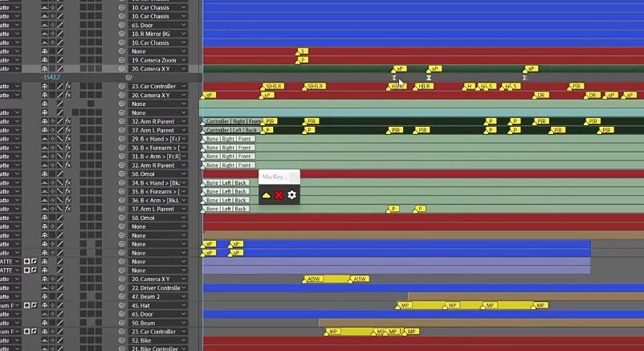Click the red X delete icon in MarKey popup
This screenshot has height=351, width=644.
tap(279, 195)
